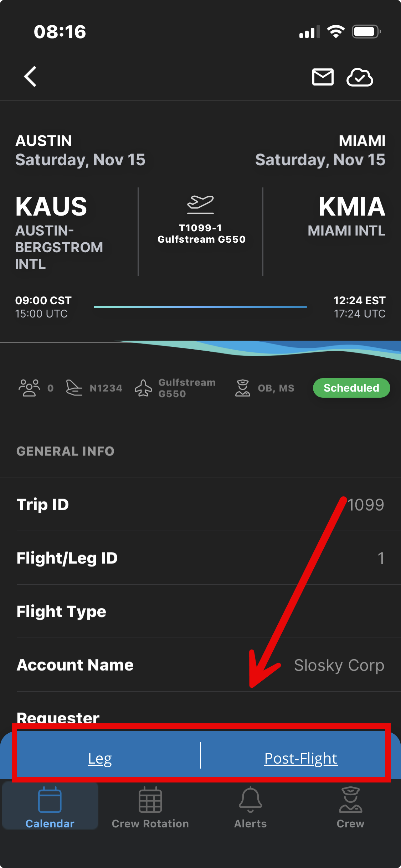Tap the back chevron arrow
This screenshot has width=401, height=868.
[31, 77]
